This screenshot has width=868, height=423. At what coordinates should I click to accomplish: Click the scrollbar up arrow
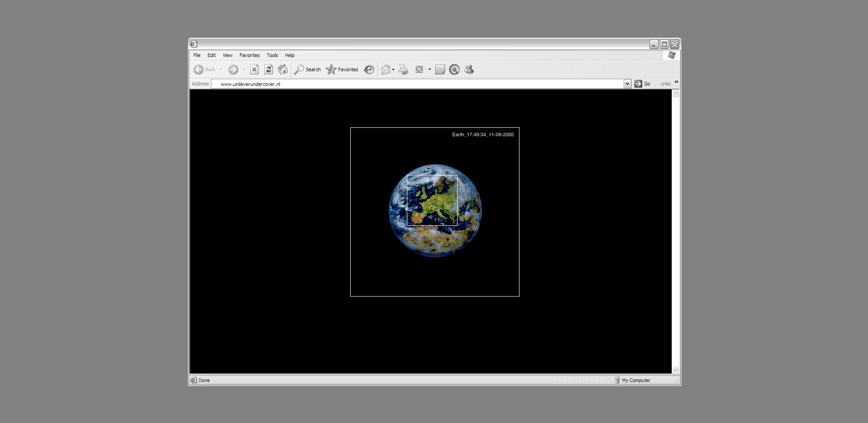pyautogui.click(x=675, y=94)
